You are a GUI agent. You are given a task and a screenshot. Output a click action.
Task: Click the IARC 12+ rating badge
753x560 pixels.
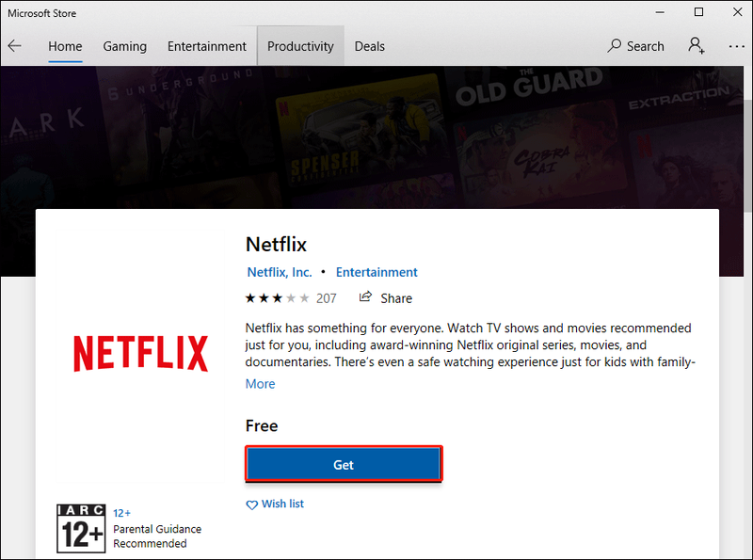pos(81,528)
